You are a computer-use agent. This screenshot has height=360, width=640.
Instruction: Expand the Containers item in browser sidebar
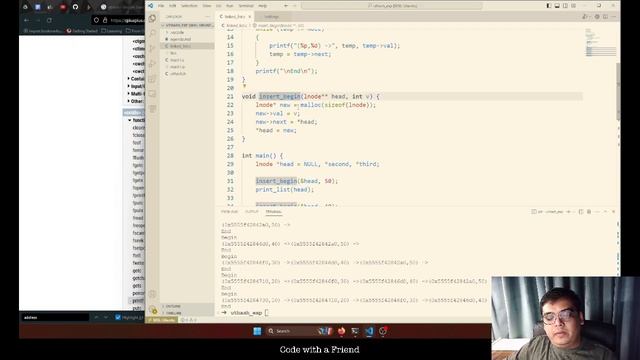[136, 78]
